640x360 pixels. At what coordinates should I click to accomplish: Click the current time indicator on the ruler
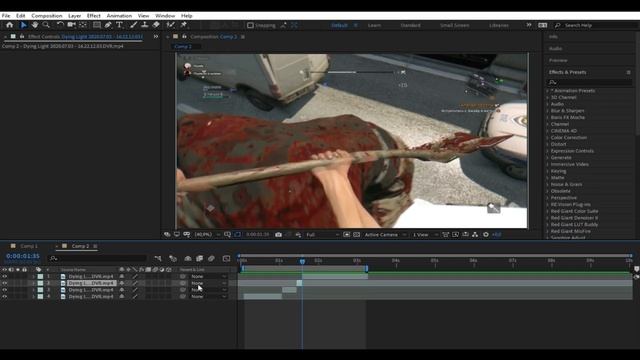point(302,261)
